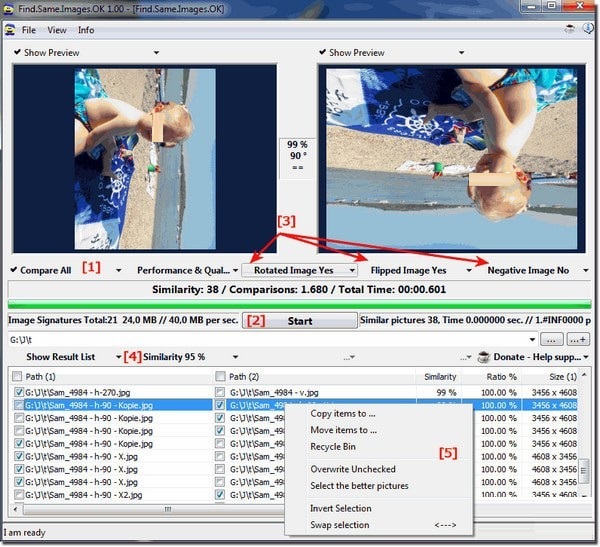
Task: Click the vertical scrollbar thumb of result list
Action: [583, 471]
